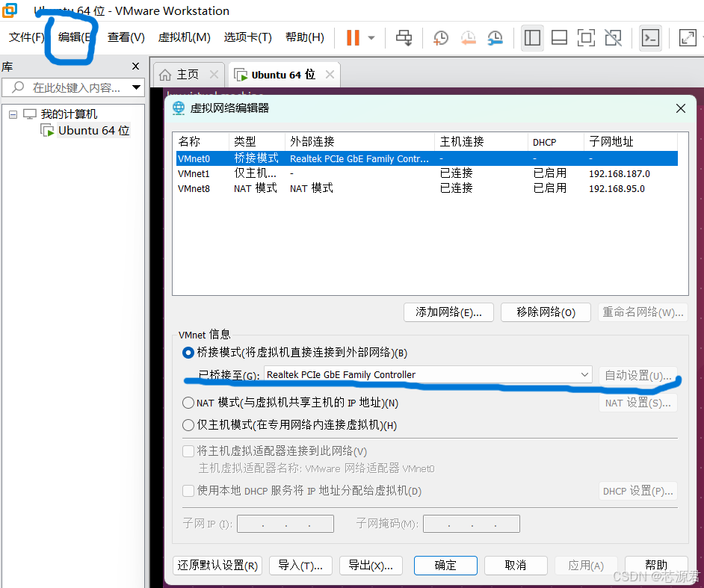
Task: Collapse the 我的计算机 tree node
Action: pos(13,114)
